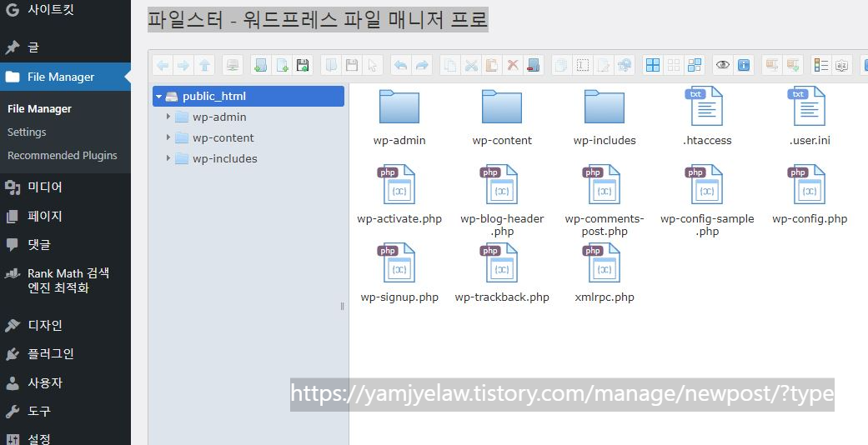
Task: Click the Create archive icon
Action: point(793,65)
